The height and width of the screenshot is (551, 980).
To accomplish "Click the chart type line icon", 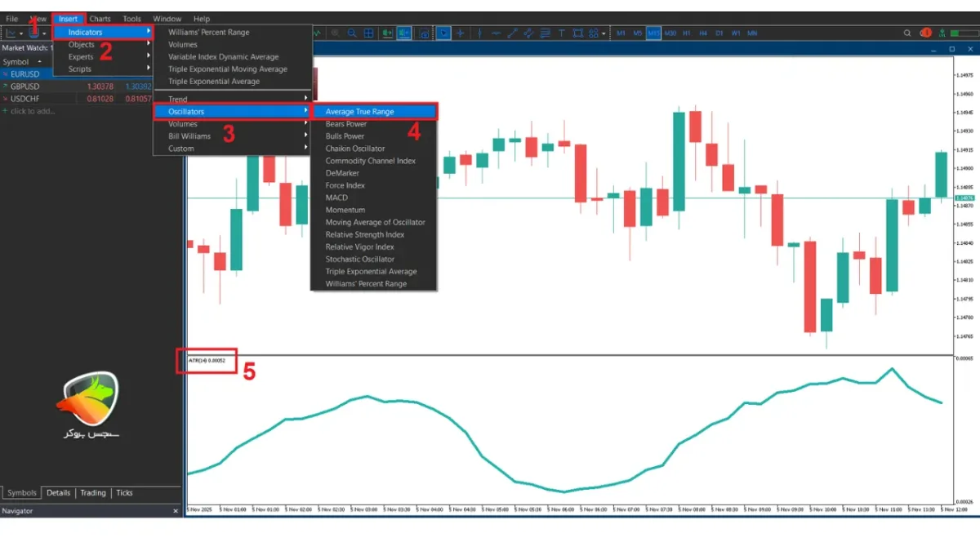I will pos(12,33).
